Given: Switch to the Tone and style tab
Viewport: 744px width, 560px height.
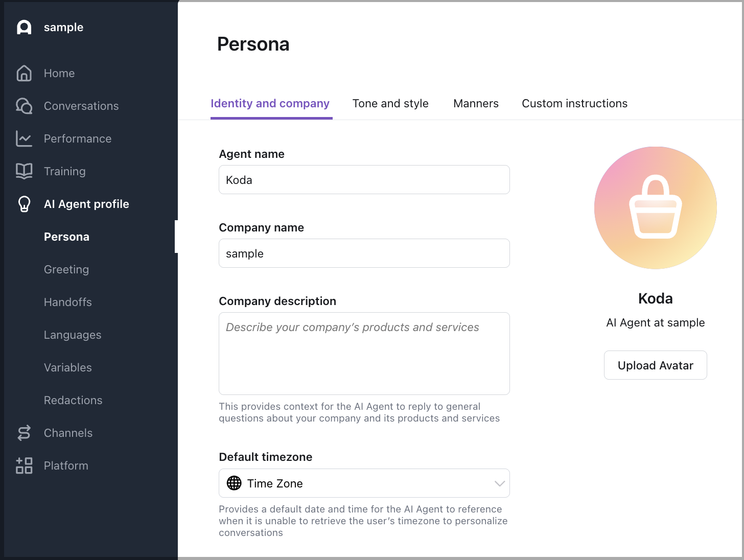Looking at the screenshot, I should coord(390,104).
